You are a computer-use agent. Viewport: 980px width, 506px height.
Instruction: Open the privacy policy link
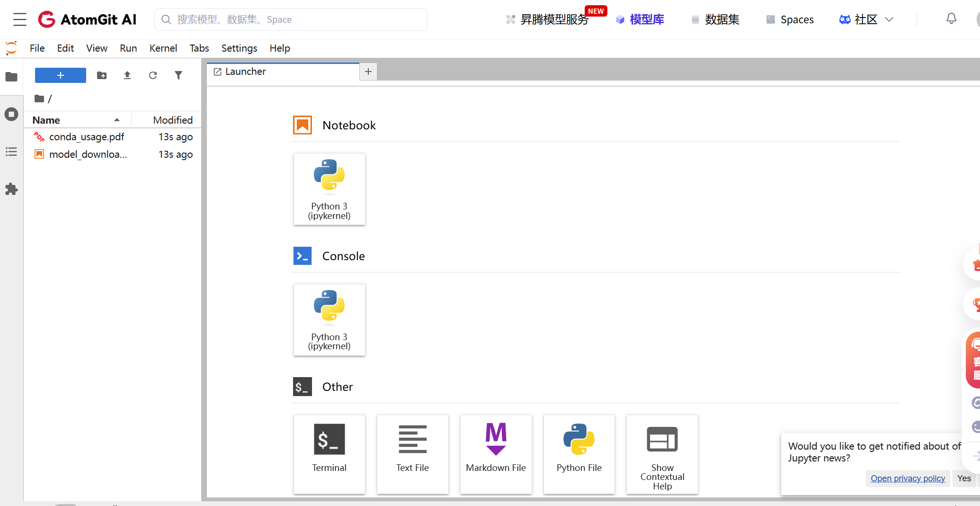908,478
